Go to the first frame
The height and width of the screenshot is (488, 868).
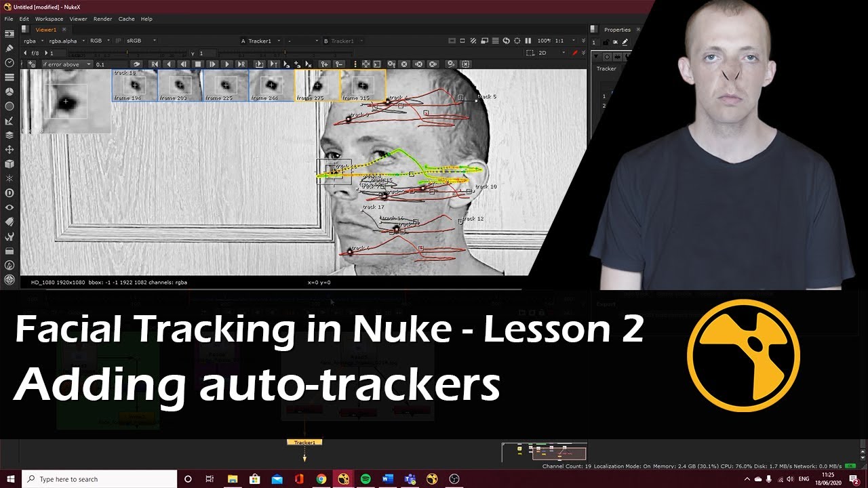(154, 64)
